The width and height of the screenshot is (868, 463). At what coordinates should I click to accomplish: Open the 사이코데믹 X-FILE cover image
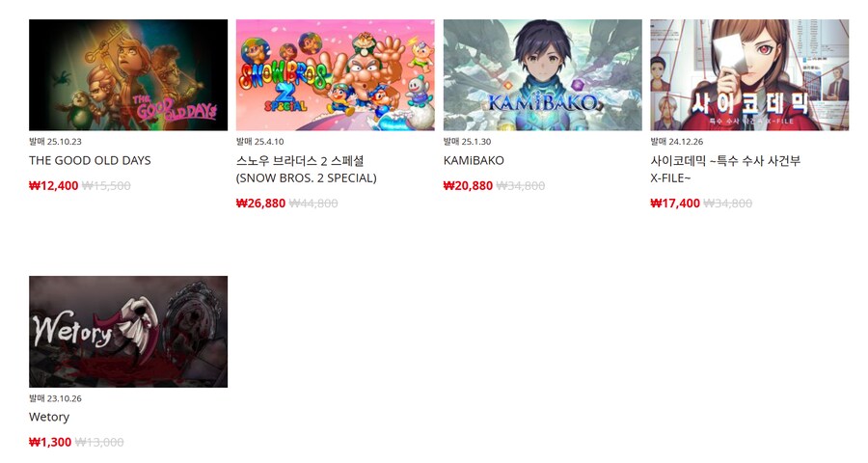coord(749,75)
